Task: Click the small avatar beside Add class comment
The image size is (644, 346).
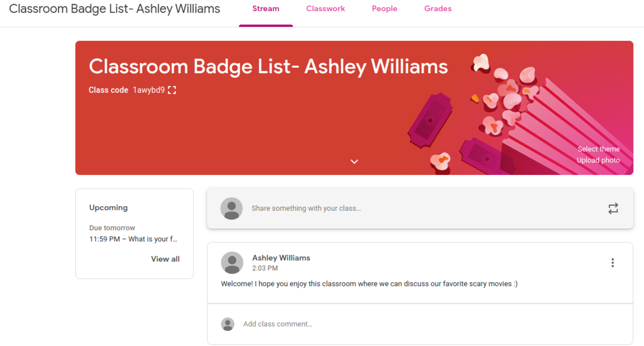Action: click(x=228, y=324)
